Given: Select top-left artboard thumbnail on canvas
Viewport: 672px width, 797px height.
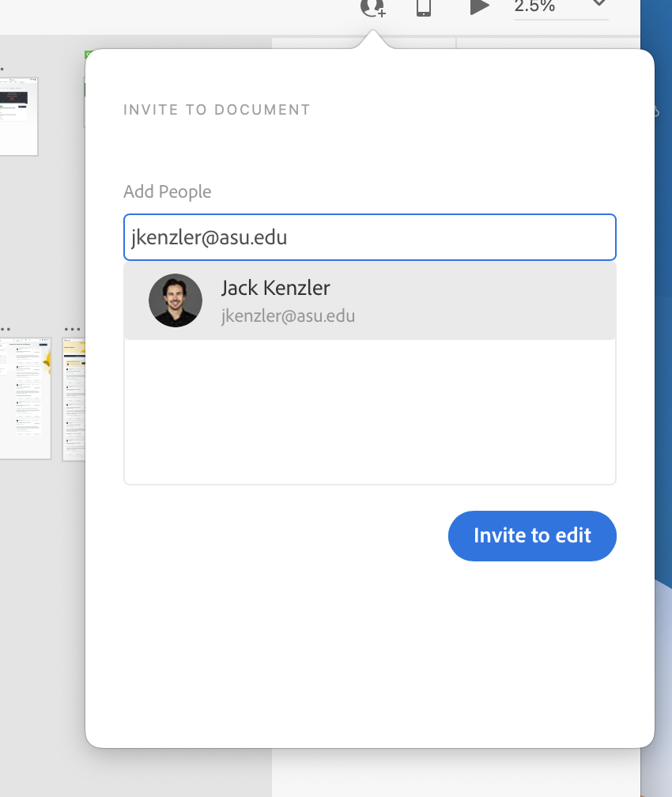Looking at the screenshot, I should coord(19,116).
